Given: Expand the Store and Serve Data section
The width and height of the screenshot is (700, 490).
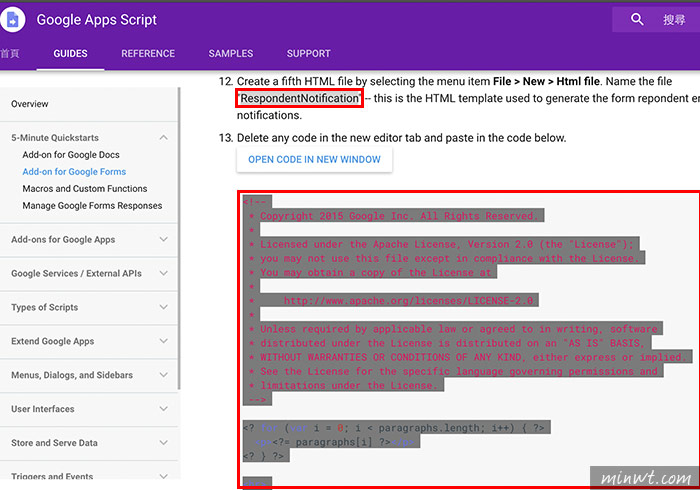Looking at the screenshot, I should point(163,443).
